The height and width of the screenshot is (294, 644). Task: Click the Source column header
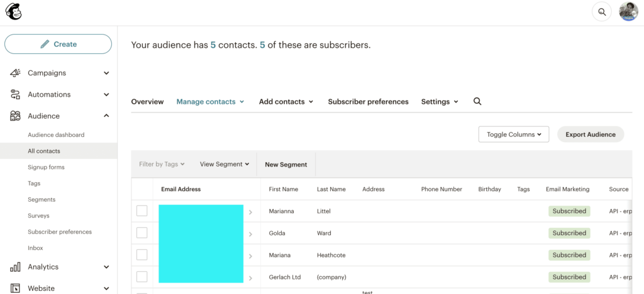pyautogui.click(x=619, y=189)
